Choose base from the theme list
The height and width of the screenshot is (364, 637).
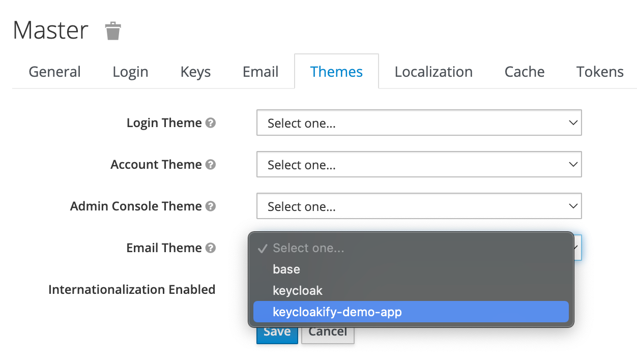coord(286,269)
